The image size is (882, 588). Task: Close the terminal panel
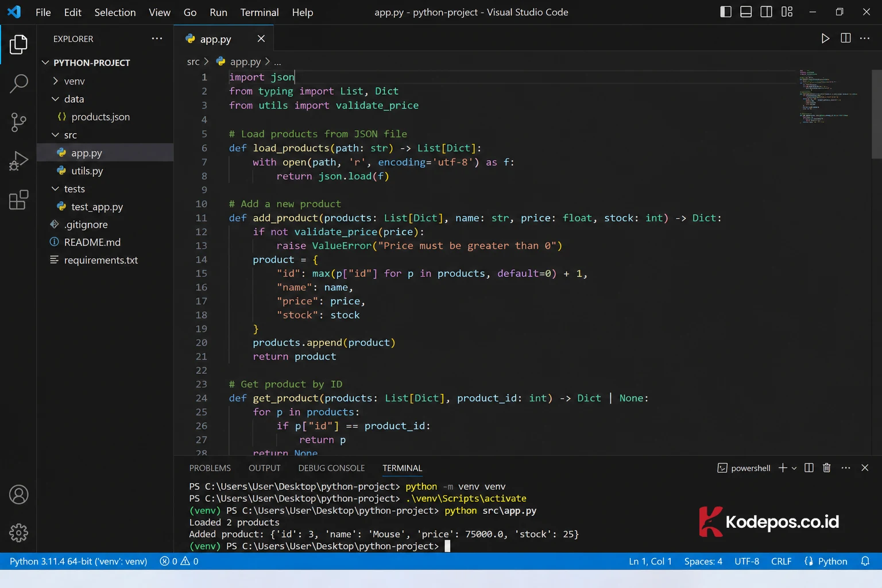(865, 468)
